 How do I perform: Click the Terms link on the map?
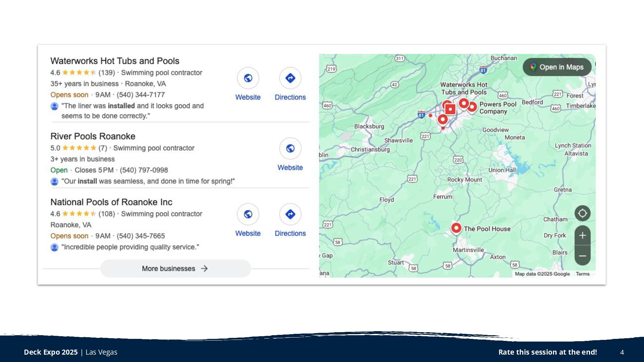(583, 274)
